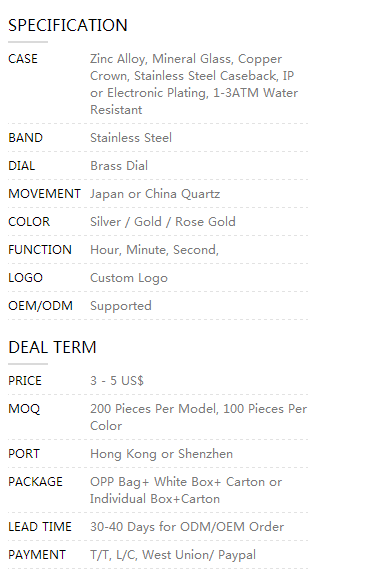Select the FUNCTION label
The image size is (390, 579).
click(40, 250)
